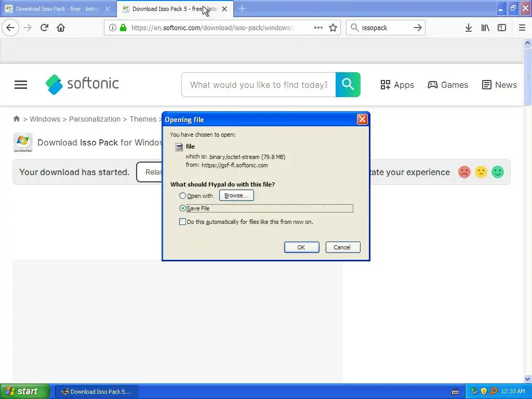This screenshot has height=399, width=532.
Task: Open the Apps section
Action: pyautogui.click(x=397, y=85)
